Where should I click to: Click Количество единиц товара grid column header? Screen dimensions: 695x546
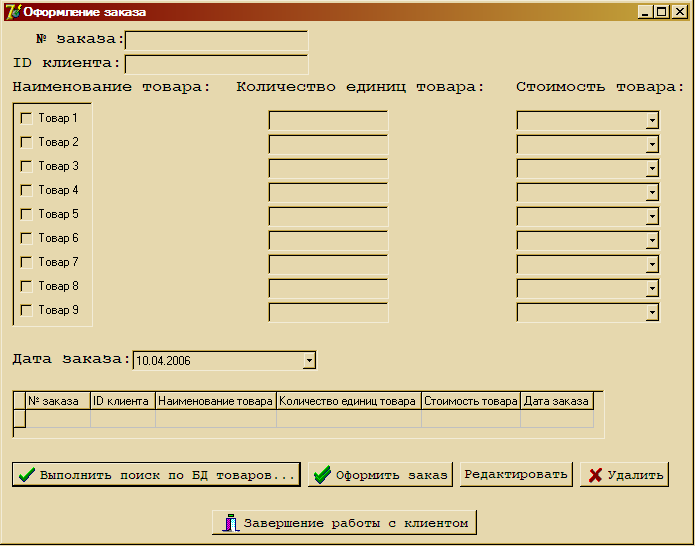(x=349, y=401)
